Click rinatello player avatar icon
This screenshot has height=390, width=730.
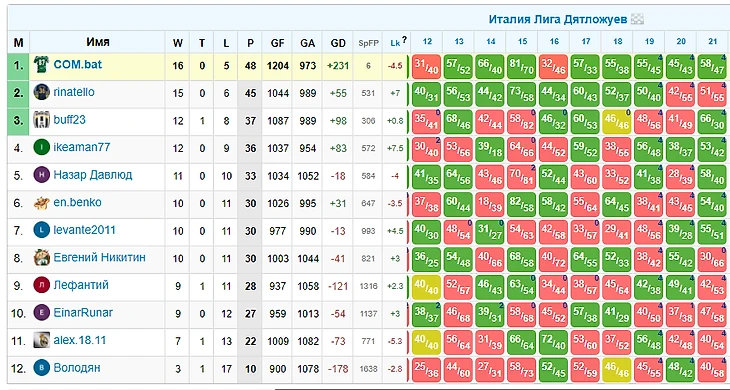pyautogui.click(x=41, y=92)
